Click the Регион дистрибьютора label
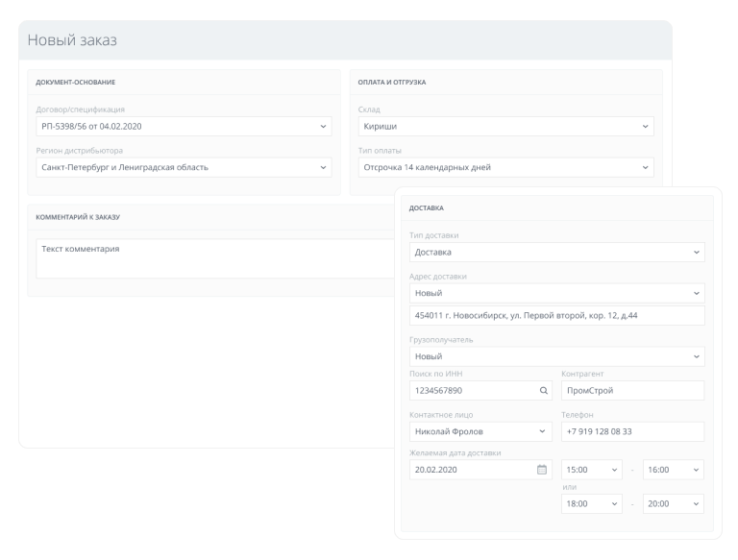738x560 pixels. [80, 151]
